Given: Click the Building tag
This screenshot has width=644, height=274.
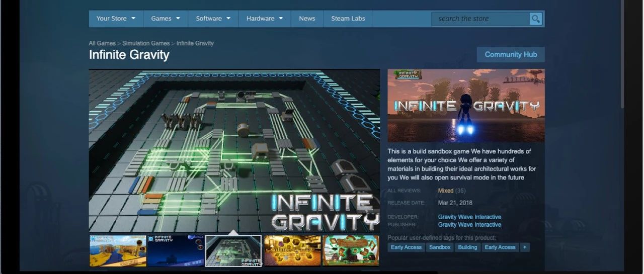Looking at the screenshot, I should (x=467, y=247).
